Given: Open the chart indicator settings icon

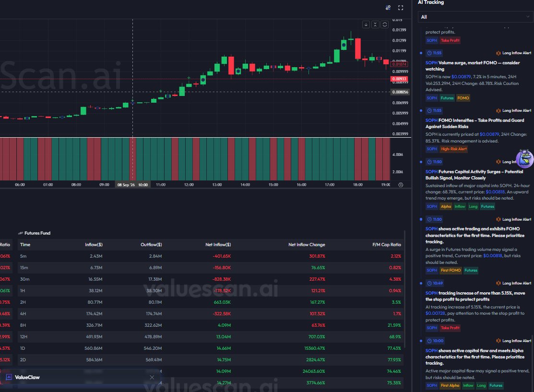Looking at the screenshot, I should point(388,8).
